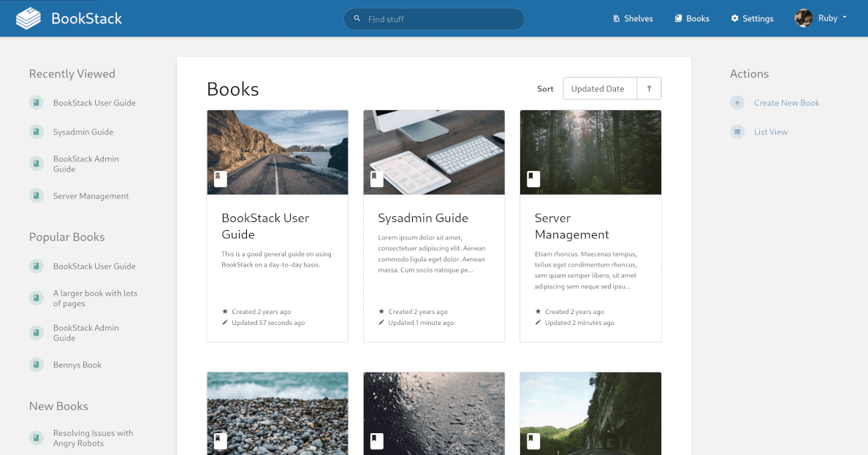The height and width of the screenshot is (455, 868).
Task: Open Shelves in the header
Action: 633,18
